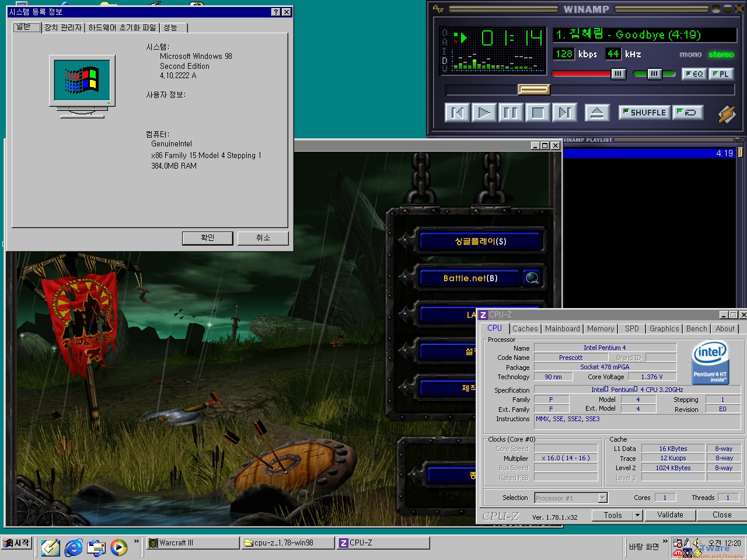Click Windows Media Player quick launch icon
747x560 pixels.
[118, 547]
